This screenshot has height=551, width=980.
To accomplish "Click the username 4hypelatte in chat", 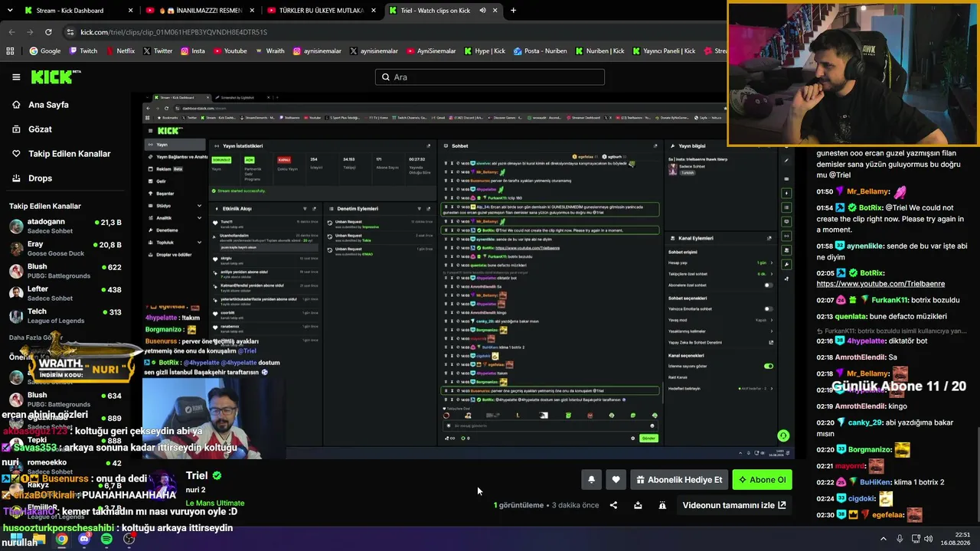I will (867, 341).
